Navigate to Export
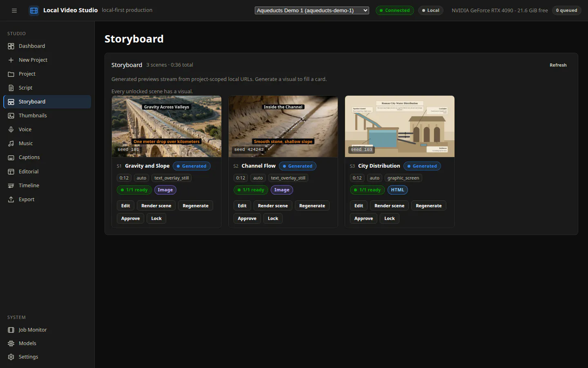Viewport: 588px width, 368px height. 47,200
